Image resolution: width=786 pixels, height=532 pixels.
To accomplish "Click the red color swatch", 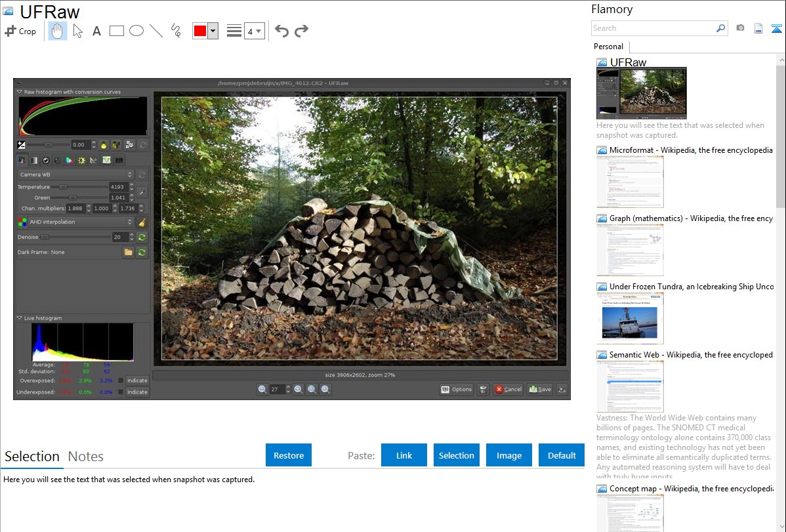I will pyautogui.click(x=200, y=31).
